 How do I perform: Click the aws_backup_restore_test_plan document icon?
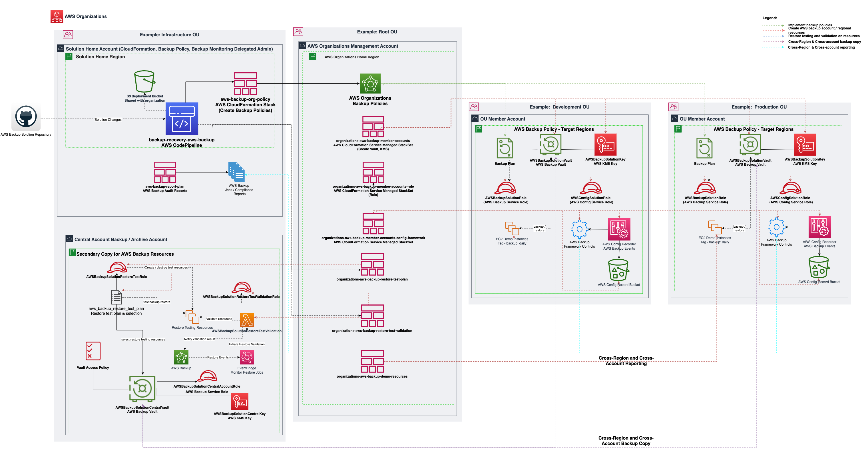pyautogui.click(x=116, y=297)
